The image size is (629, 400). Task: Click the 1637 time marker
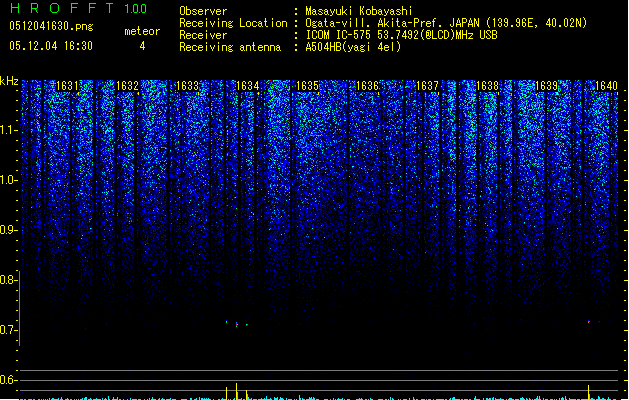427,85
